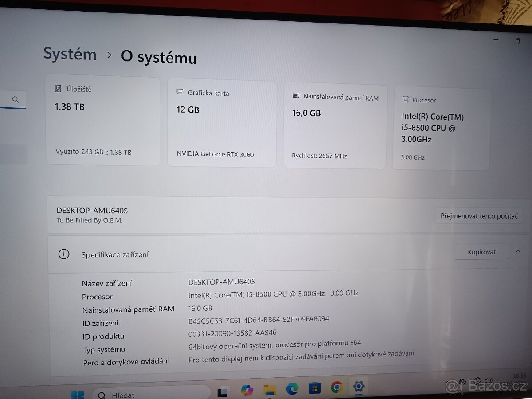Click the info icon beside Specifikace zařízení

(x=63, y=254)
